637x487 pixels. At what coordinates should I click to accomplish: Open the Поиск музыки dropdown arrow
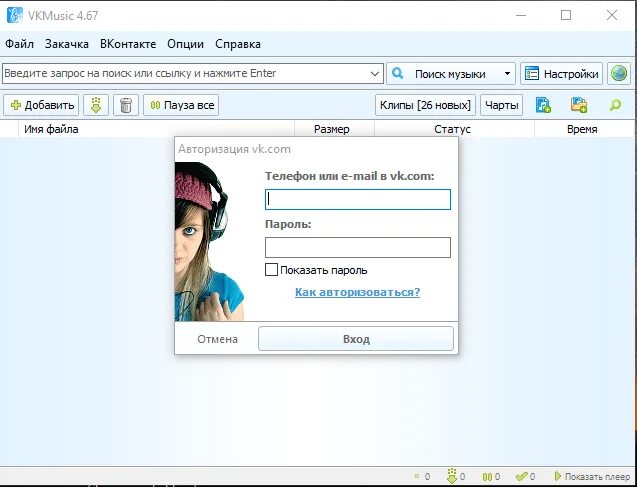(507, 74)
